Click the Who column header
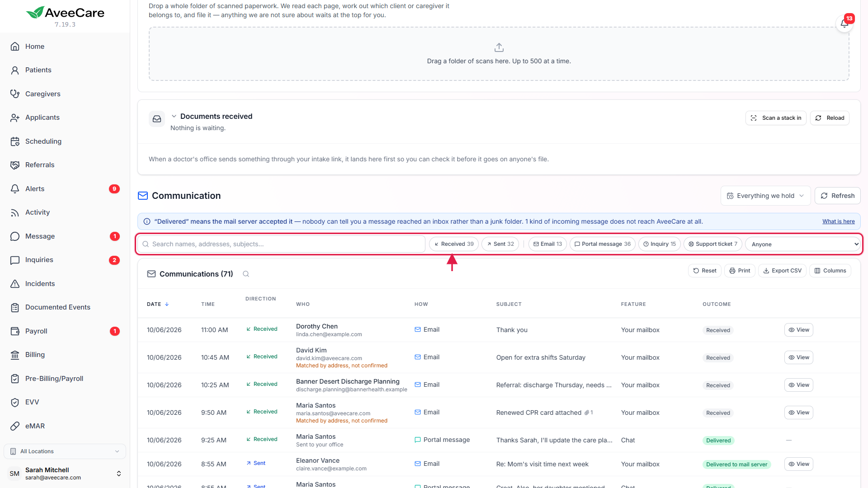The height and width of the screenshot is (488, 868). point(303,304)
